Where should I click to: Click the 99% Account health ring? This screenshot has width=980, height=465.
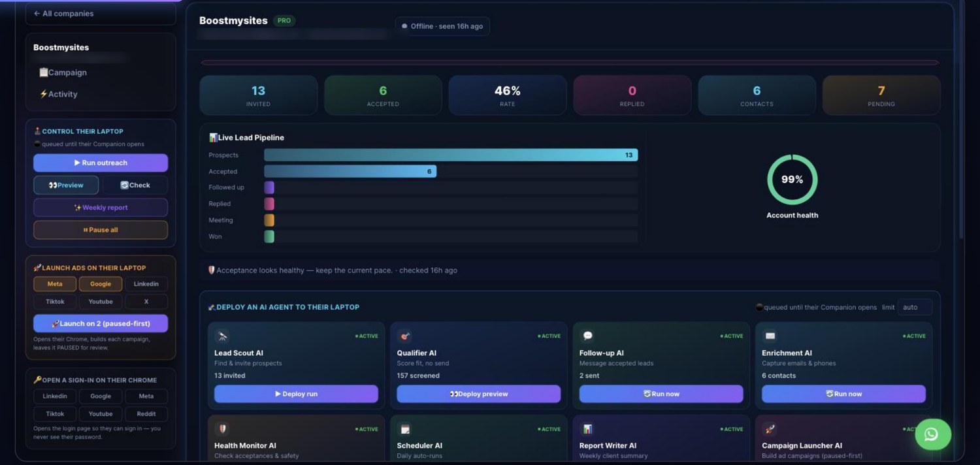click(792, 180)
